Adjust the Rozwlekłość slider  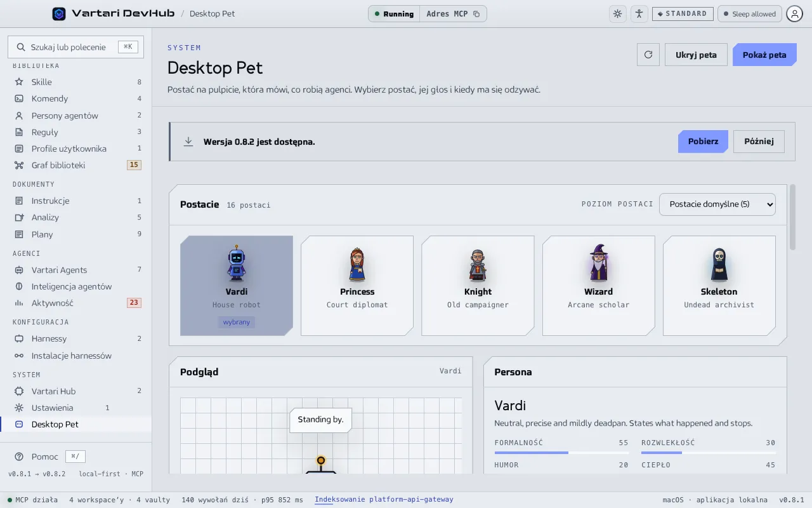[709, 453]
